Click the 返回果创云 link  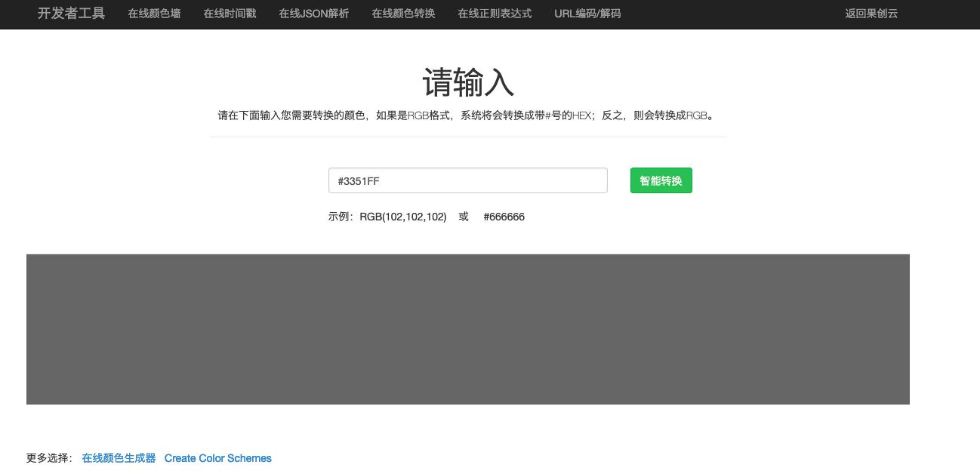(871, 14)
